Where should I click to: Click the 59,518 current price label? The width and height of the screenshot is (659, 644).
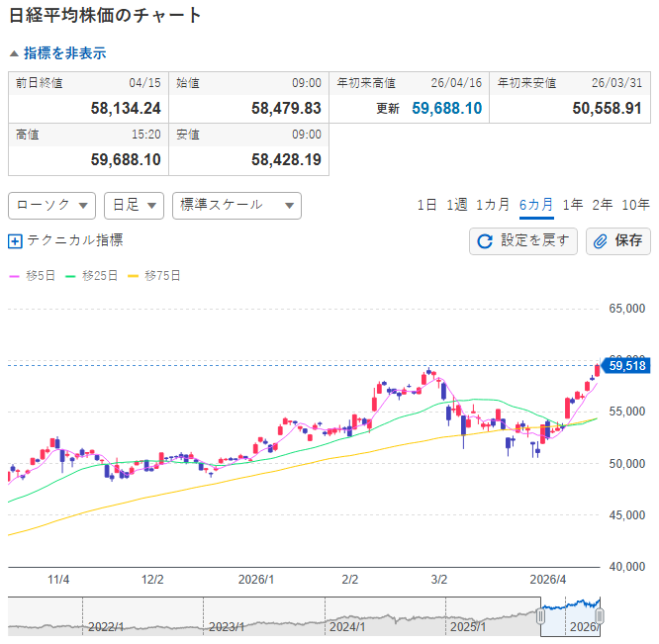pyautogui.click(x=627, y=366)
